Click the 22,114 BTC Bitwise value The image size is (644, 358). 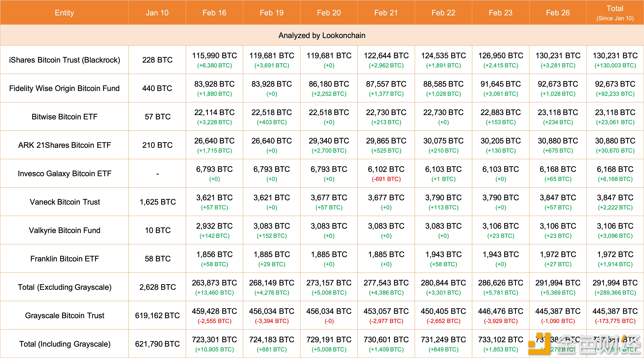pos(215,112)
